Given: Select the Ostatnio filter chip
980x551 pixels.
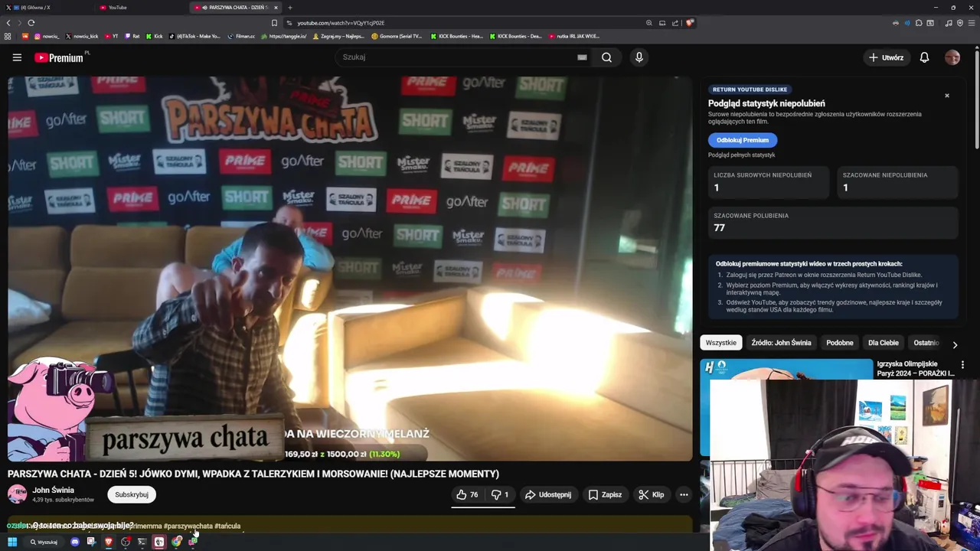Looking at the screenshot, I should tap(926, 343).
